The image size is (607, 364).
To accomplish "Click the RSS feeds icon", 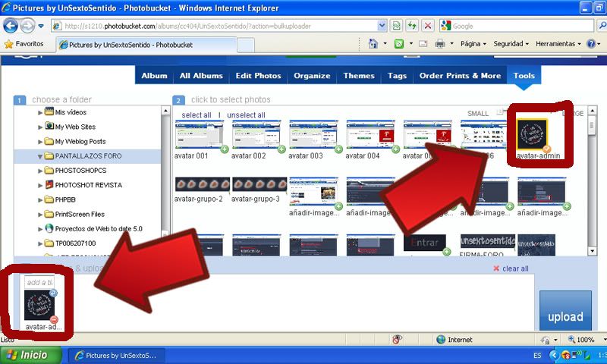I will coord(399,44).
